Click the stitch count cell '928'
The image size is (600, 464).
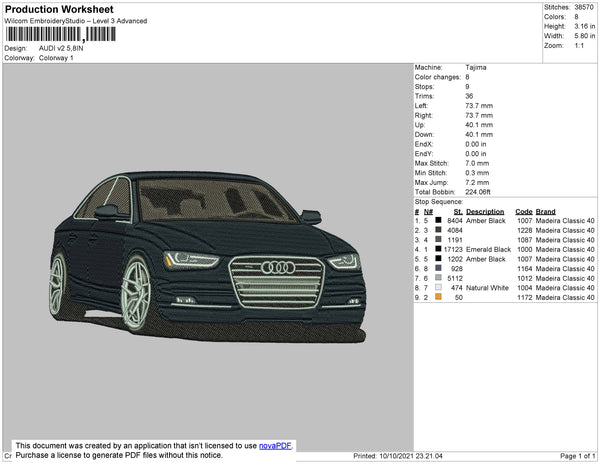[457, 269]
